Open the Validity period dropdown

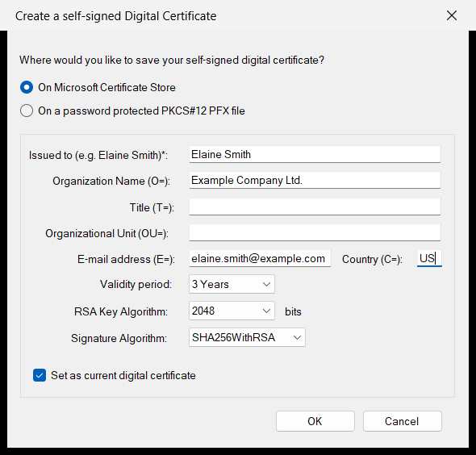pos(232,284)
